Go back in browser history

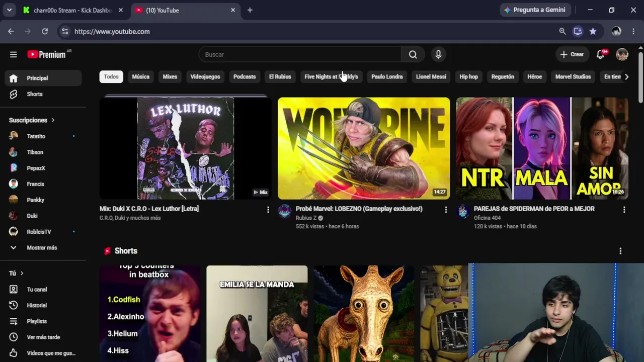(x=11, y=31)
